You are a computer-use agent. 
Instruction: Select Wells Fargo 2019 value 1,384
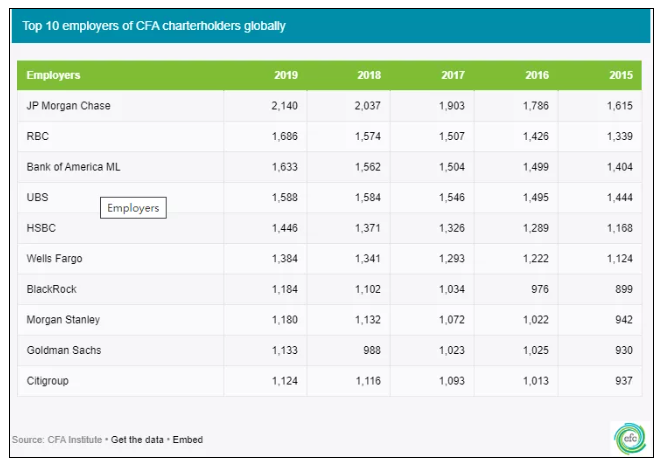(285, 258)
